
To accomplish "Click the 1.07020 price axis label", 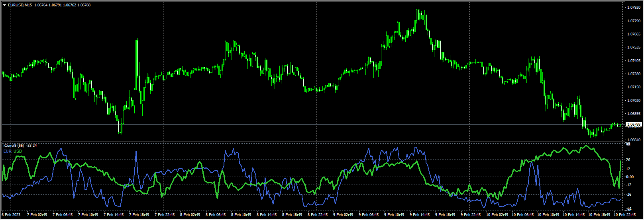I will [x=633, y=101].
